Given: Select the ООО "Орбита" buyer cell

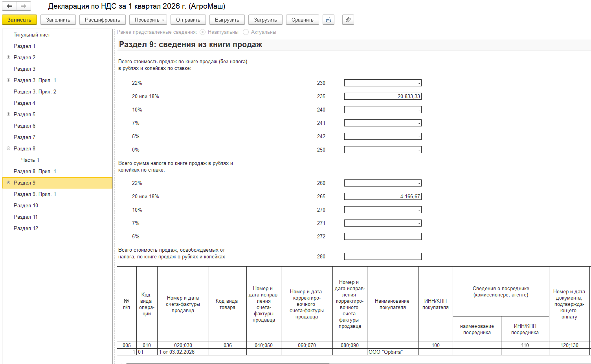Looking at the screenshot, I should pos(392,352).
